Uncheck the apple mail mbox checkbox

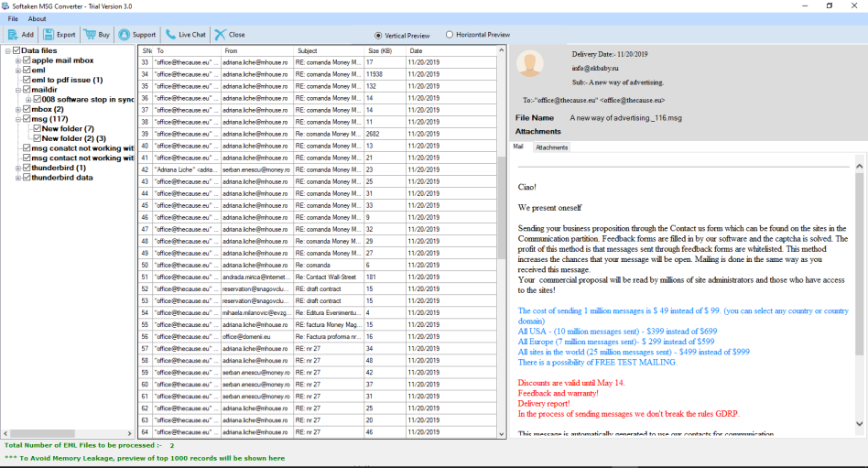point(27,60)
